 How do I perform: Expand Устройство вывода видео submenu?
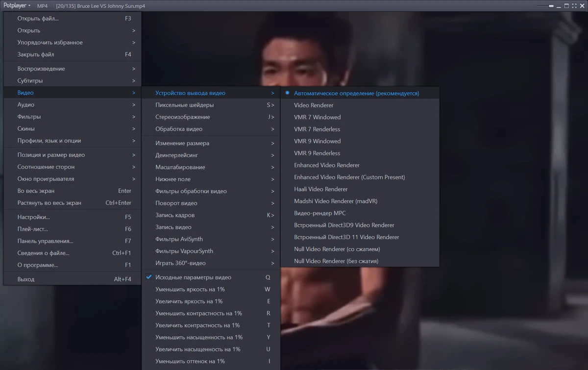click(211, 93)
